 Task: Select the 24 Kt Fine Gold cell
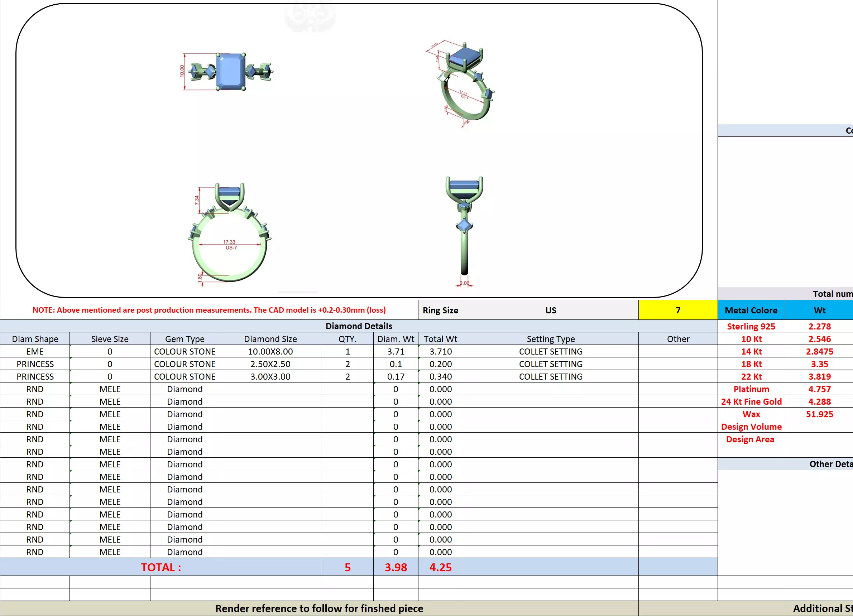(x=751, y=401)
